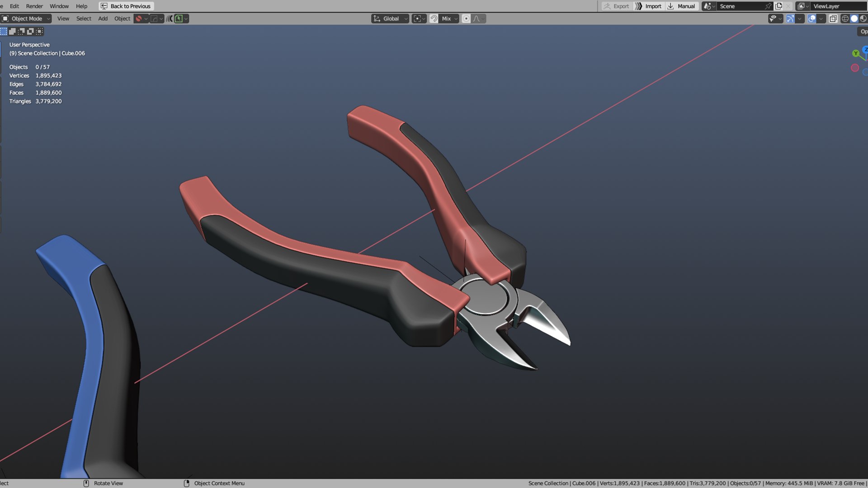Select the Subtract selection mode icon
868x488 pixels.
click(x=22, y=31)
